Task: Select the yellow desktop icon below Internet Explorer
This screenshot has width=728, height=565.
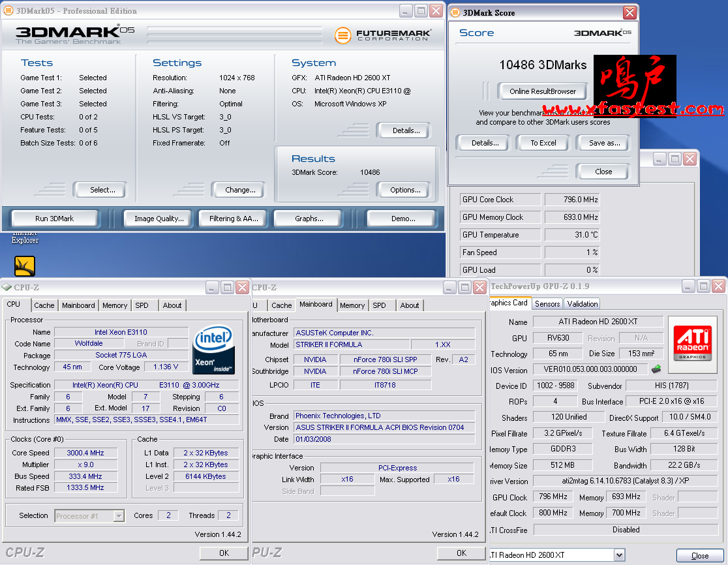Action: coord(25,266)
